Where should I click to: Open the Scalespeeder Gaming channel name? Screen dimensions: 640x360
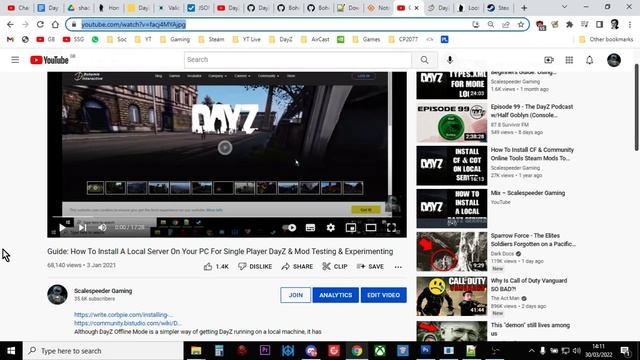click(103, 291)
